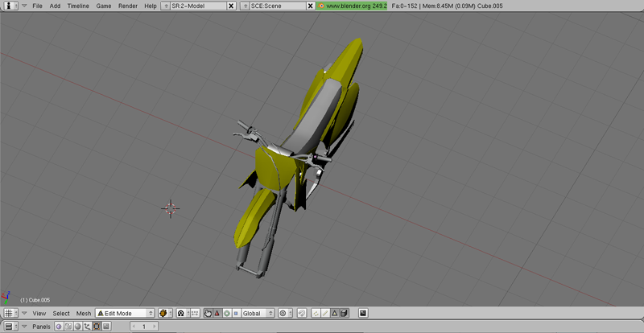Open the 3D view window type selector

[x=10, y=313]
